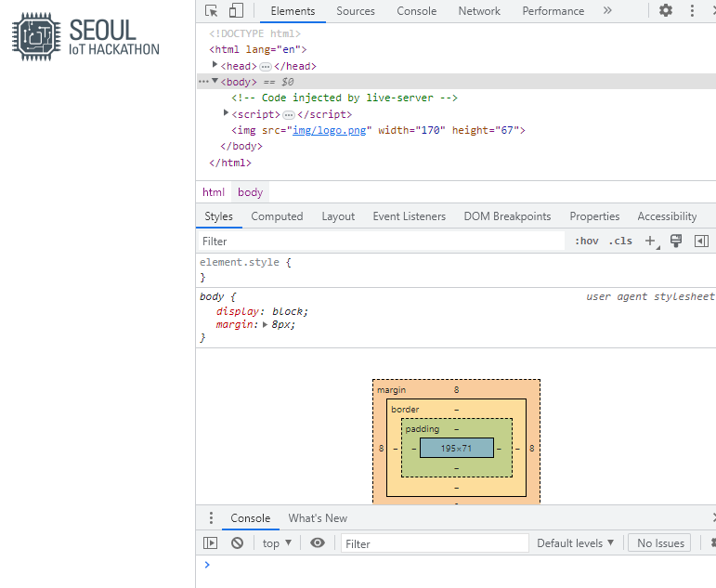
Task: Open the Network tab
Action: [x=479, y=11]
